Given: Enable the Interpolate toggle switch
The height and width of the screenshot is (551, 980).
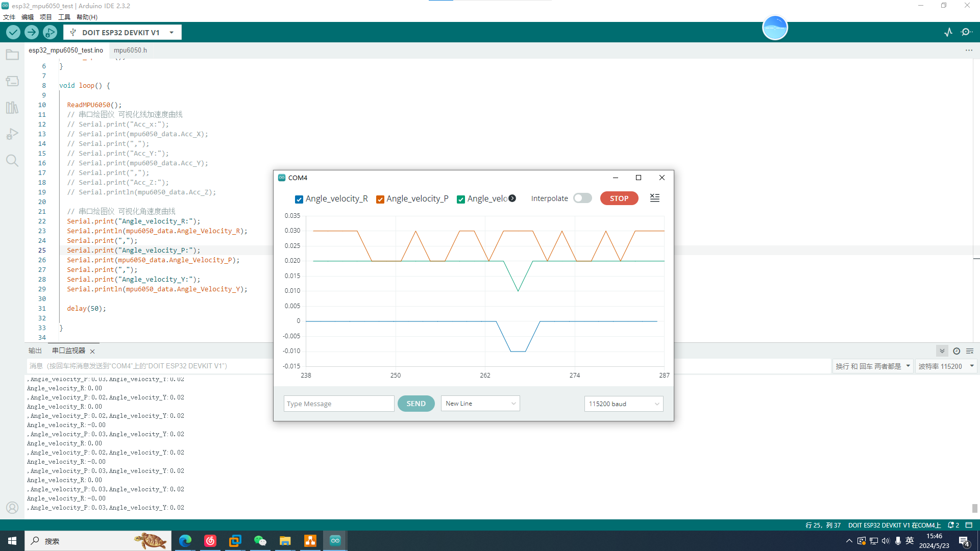Looking at the screenshot, I should coord(582,198).
